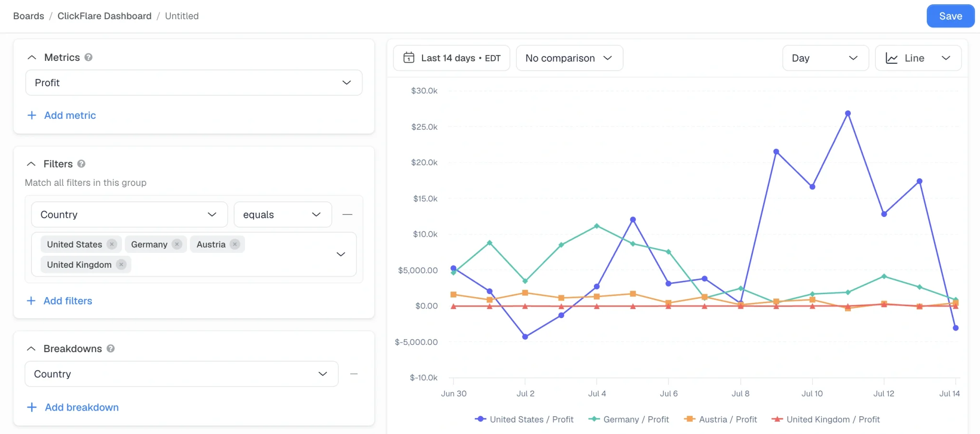The image size is (980, 434).
Task: Toggle Germany / Profit legend series
Action: [x=628, y=419]
